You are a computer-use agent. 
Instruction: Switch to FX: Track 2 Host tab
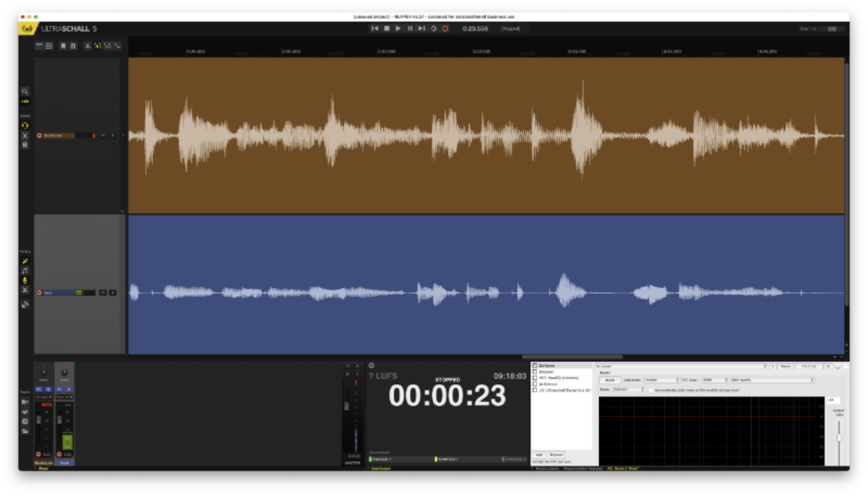tap(623, 468)
